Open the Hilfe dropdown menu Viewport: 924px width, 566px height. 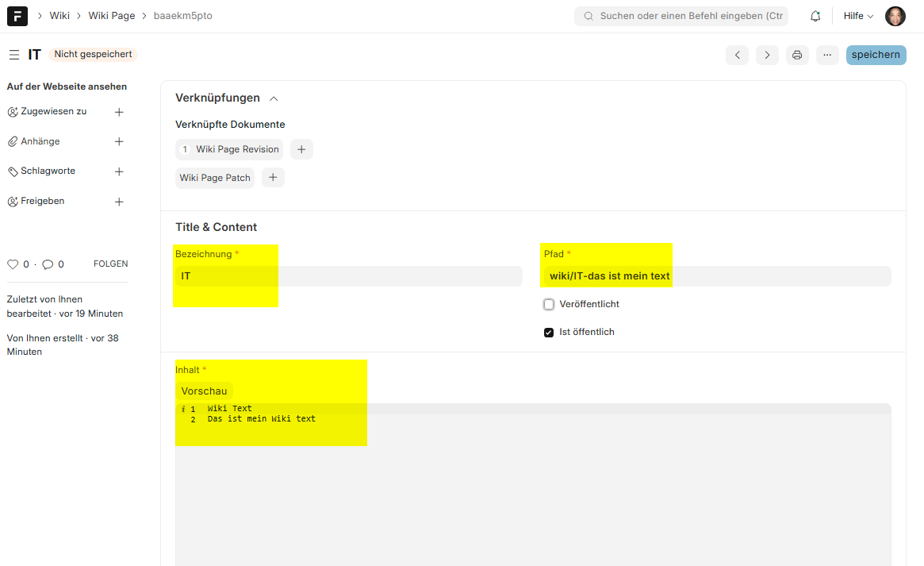[x=858, y=16]
